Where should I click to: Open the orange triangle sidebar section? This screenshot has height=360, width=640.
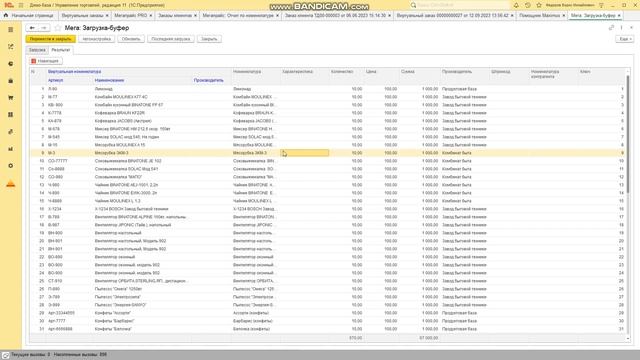tap(11, 184)
